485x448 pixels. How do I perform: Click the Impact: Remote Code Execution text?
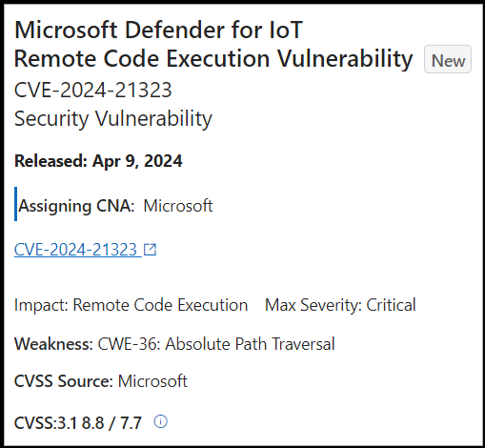point(131,305)
